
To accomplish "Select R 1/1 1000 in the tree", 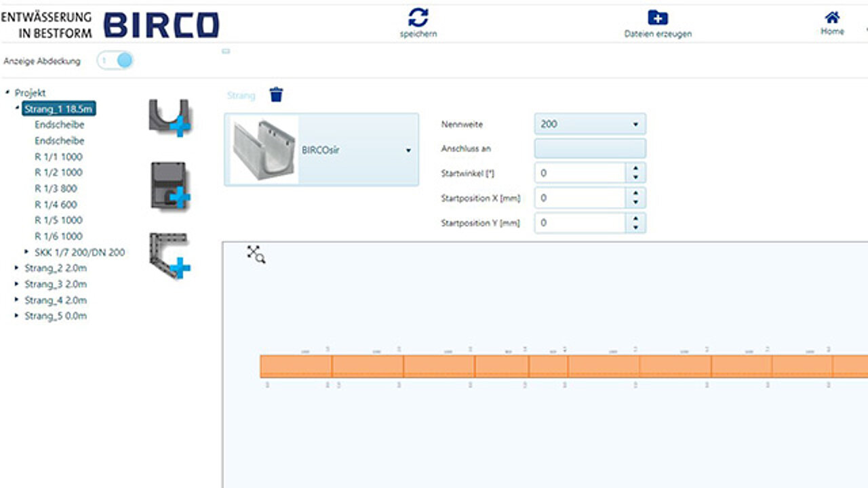I will tap(58, 157).
